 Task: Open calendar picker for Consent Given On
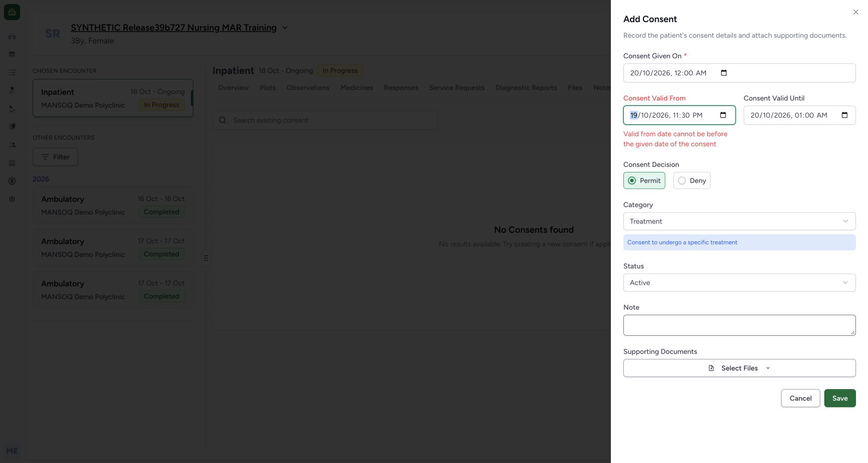click(723, 73)
